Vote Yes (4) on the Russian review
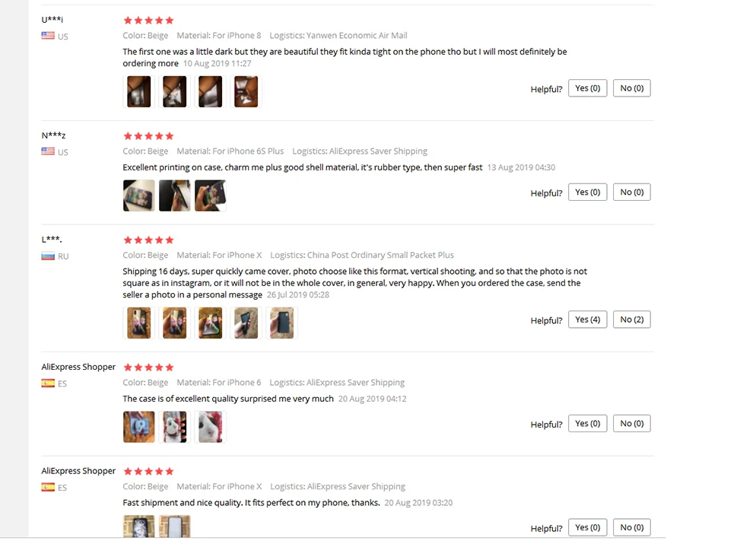The image size is (756, 541). click(587, 320)
